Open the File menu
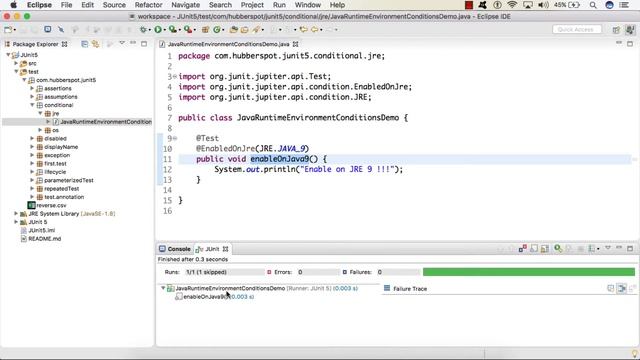640x360 pixels. tap(66, 5)
